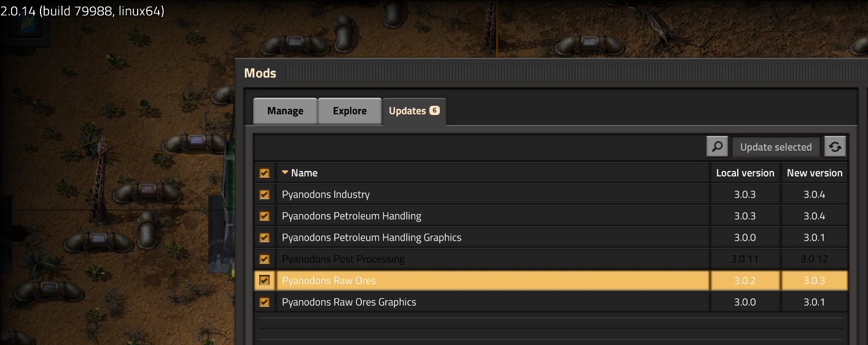The width and height of the screenshot is (868, 345).
Task: Click the search magnifier icon in Mods
Action: (717, 147)
